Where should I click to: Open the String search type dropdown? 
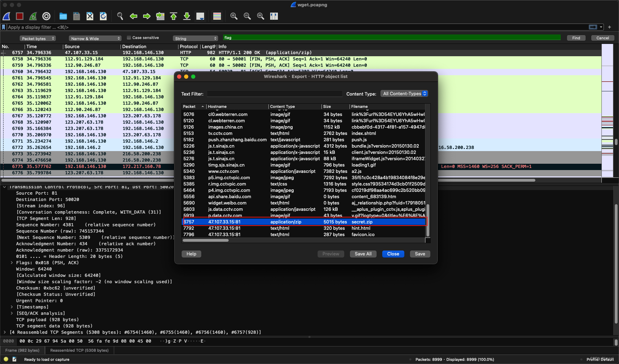(195, 38)
